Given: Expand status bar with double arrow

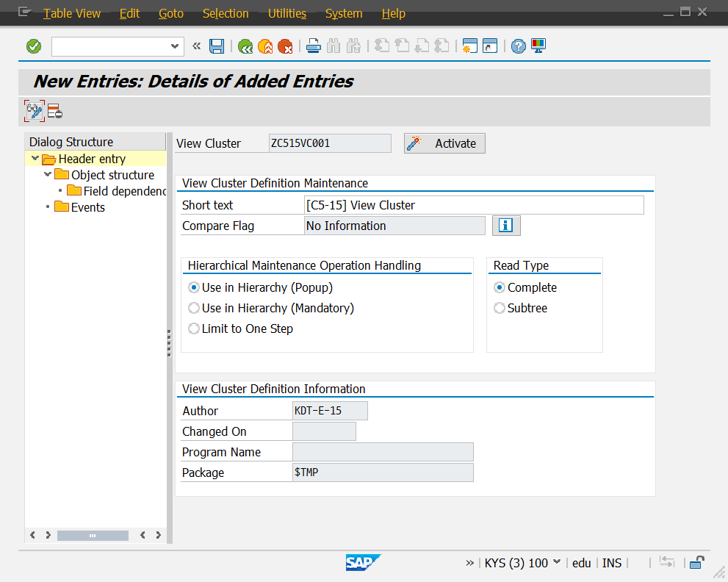Looking at the screenshot, I should (x=469, y=563).
